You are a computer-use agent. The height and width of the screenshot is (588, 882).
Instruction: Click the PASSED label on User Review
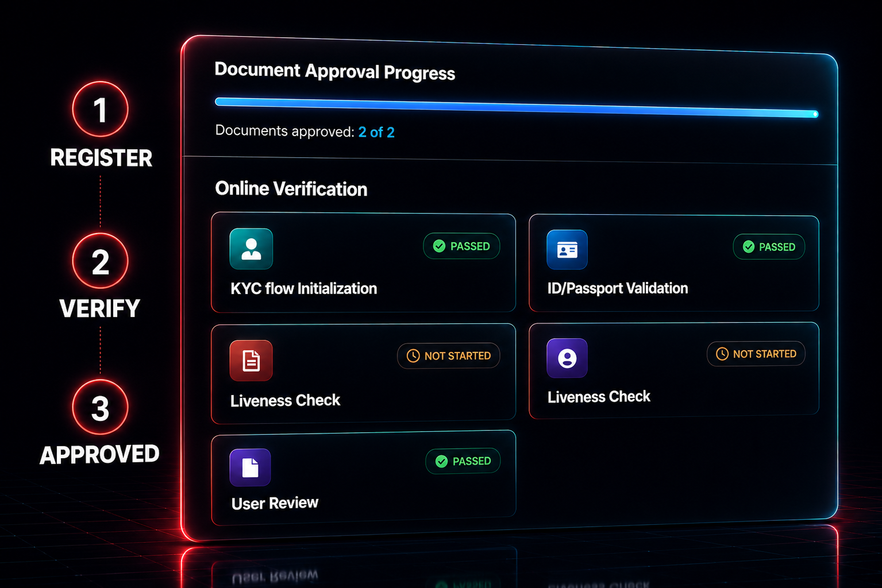click(472, 461)
